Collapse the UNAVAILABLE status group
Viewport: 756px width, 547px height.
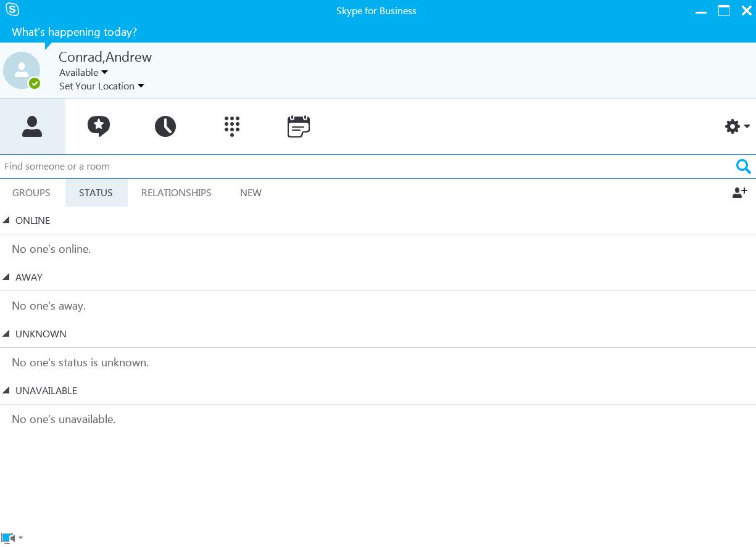6,390
